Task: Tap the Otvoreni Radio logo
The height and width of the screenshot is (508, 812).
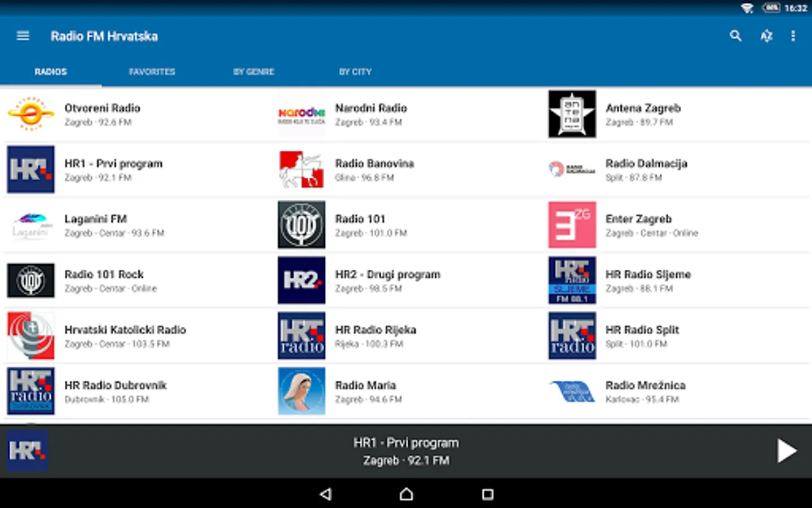Action: tap(31, 114)
